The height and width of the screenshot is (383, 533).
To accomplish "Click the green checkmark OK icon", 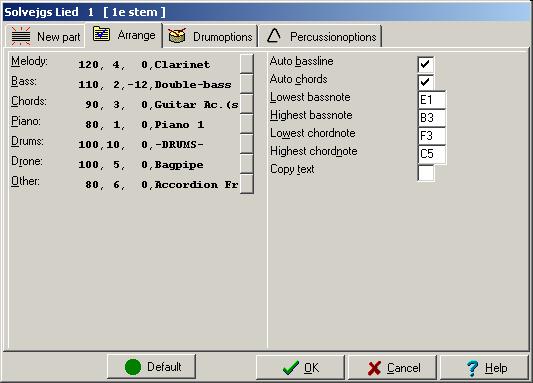I will [291, 368].
